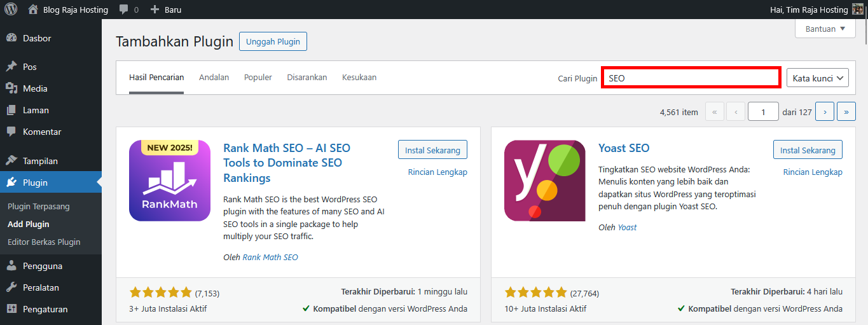868x325 pixels.
Task: Click Rank Math compatibility checkmark icon
Action: tap(306, 309)
